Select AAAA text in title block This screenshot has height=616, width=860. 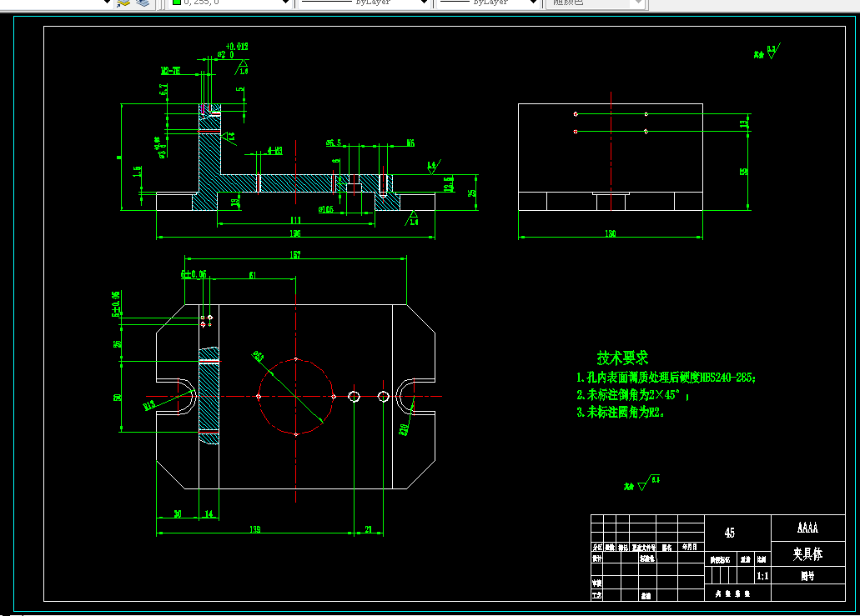point(807,528)
